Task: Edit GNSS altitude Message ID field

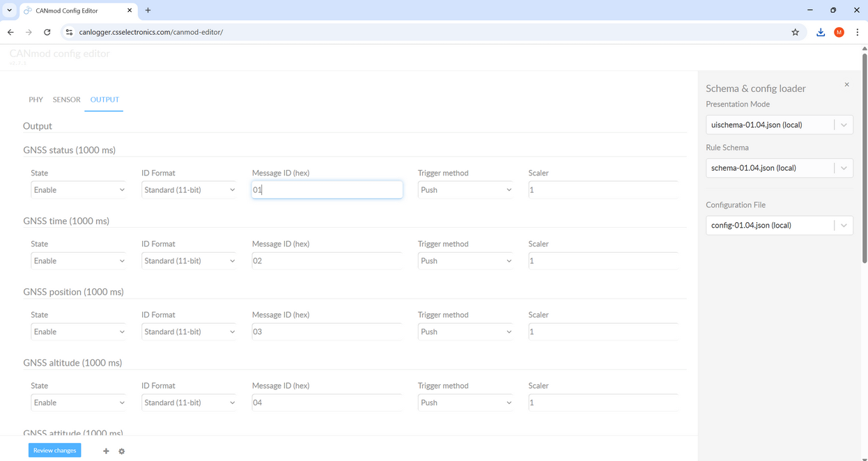Action: (x=327, y=403)
